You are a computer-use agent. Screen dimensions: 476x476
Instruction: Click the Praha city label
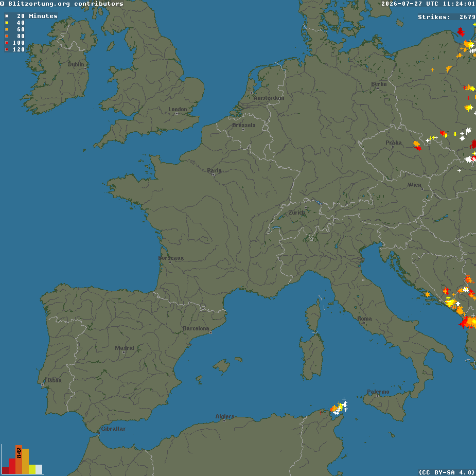(394, 143)
